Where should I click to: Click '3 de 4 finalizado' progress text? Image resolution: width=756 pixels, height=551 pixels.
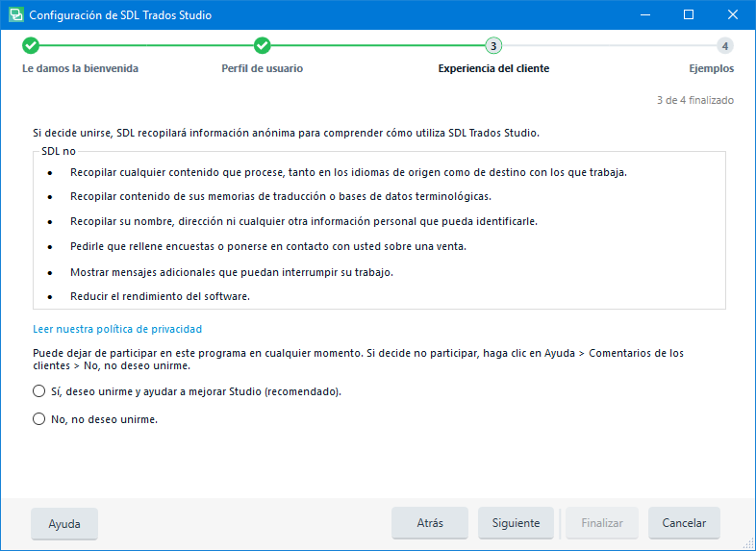(x=695, y=100)
